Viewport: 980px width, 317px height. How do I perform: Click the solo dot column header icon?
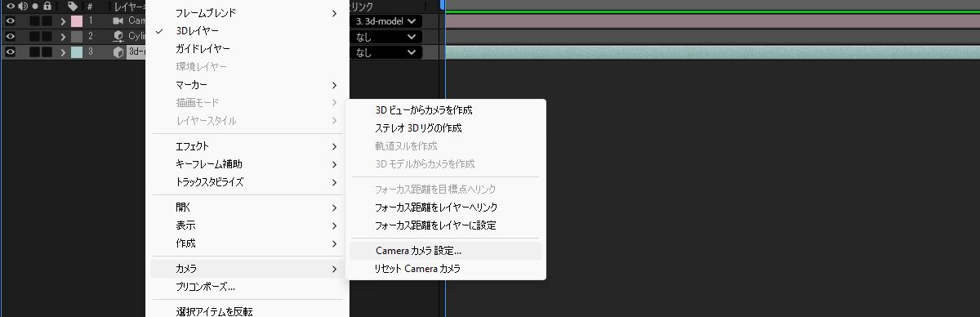point(34,6)
